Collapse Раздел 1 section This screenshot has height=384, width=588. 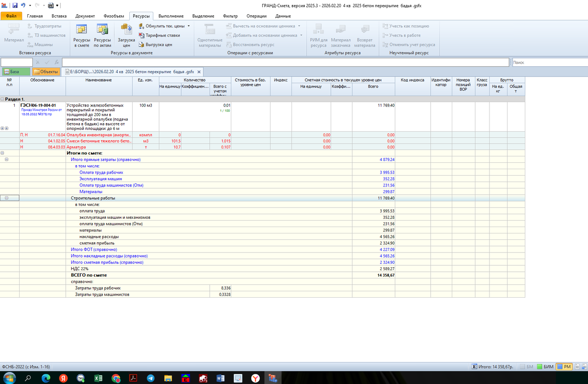[2, 99]
